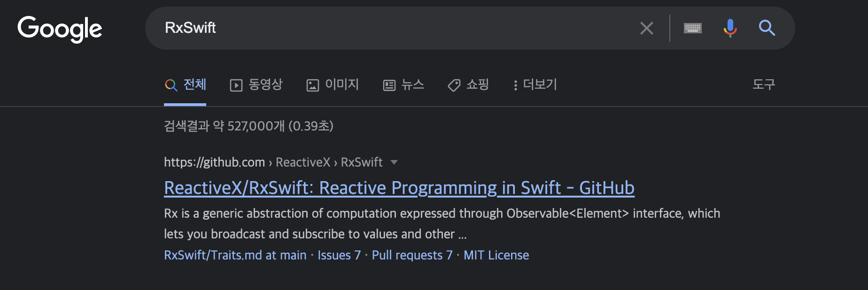Image resolution: width=868 pixels, height=290 pixels.
Task: Click the Google logo
Action: coord(60,29)
